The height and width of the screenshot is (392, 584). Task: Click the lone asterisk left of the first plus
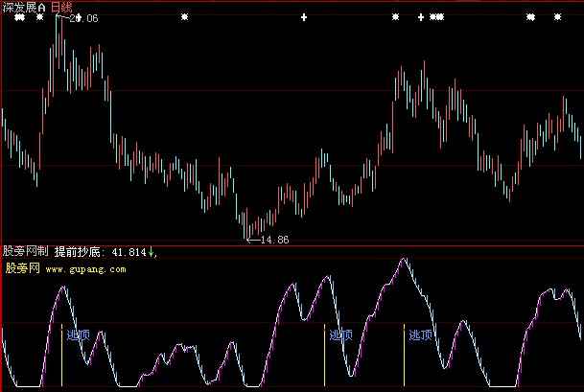[186, 17]
